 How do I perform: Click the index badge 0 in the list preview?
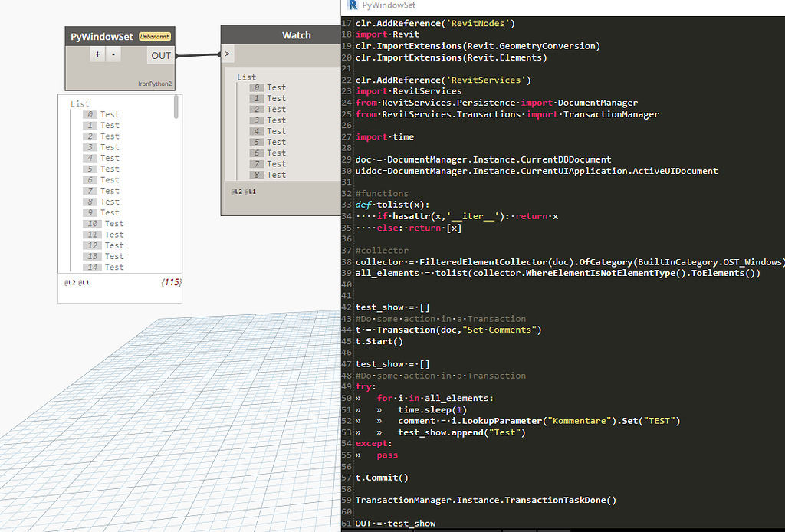click(x=91, y=113)
